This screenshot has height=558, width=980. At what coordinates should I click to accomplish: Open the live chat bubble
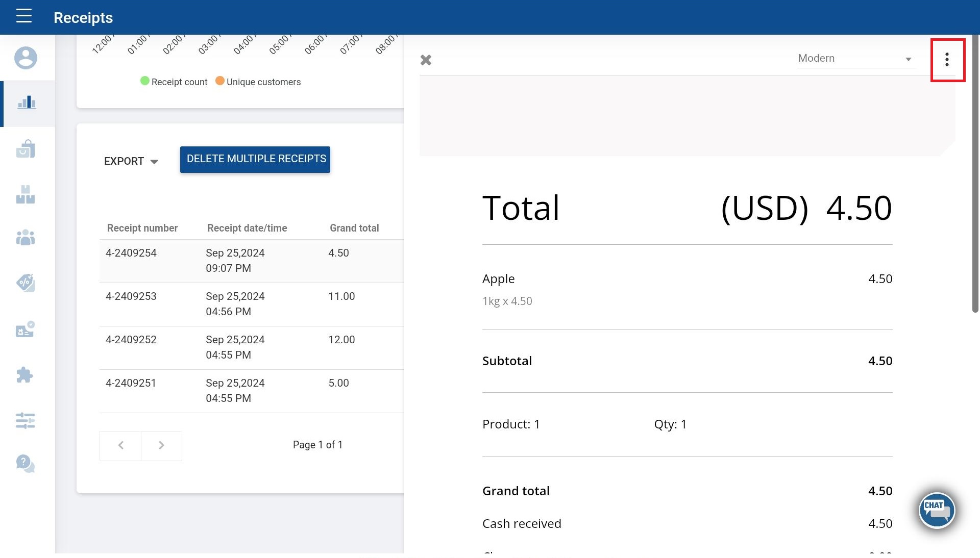937,510
